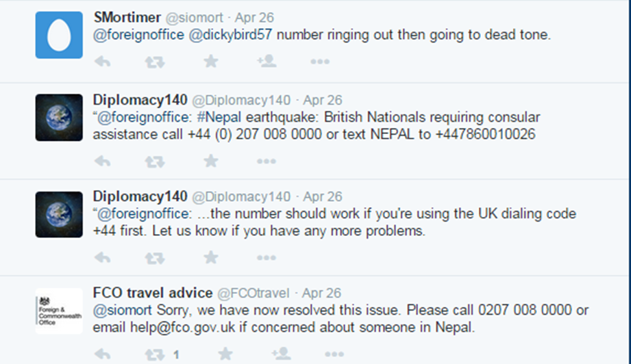631x364 pixels.
Task: Reply to the UK dialing code tweet
Action: [x=102, y=258]
